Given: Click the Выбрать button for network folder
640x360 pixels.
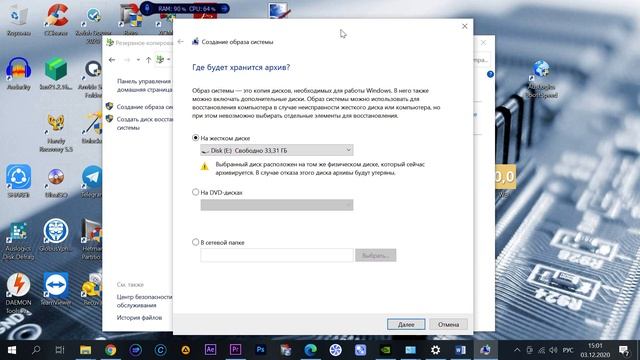Looking at the screenshot, I should pyautogui.click(x=376, y=255).
